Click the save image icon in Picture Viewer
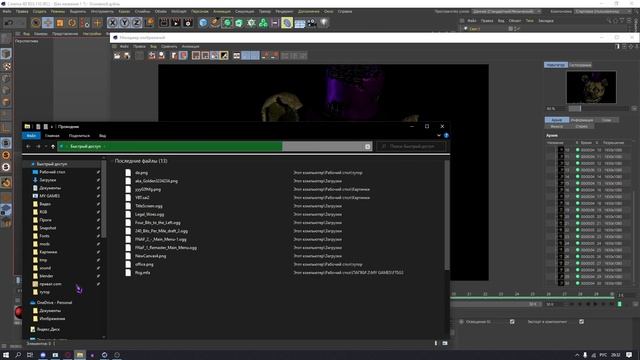Screen dimensions: 640x360 (127, 56)
